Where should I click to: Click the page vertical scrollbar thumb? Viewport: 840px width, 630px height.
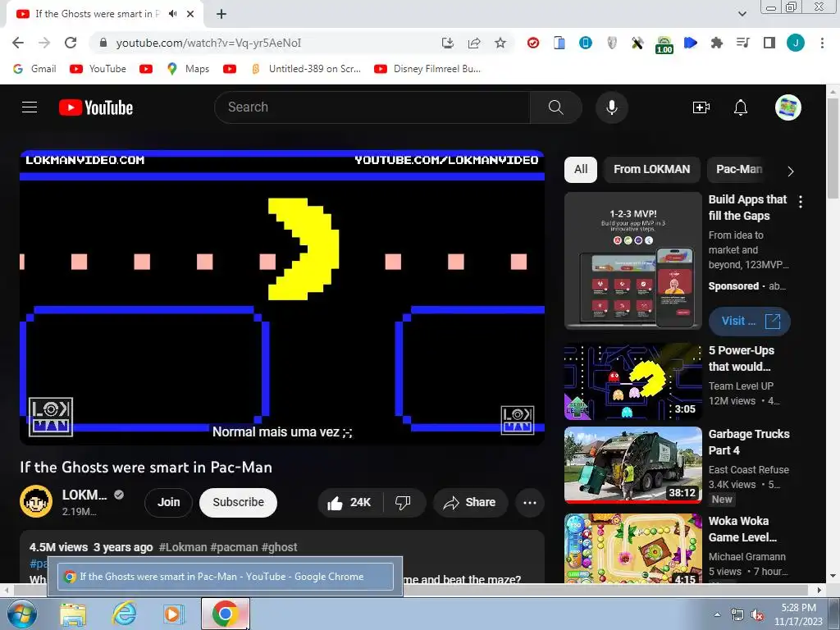click(833, 150)
